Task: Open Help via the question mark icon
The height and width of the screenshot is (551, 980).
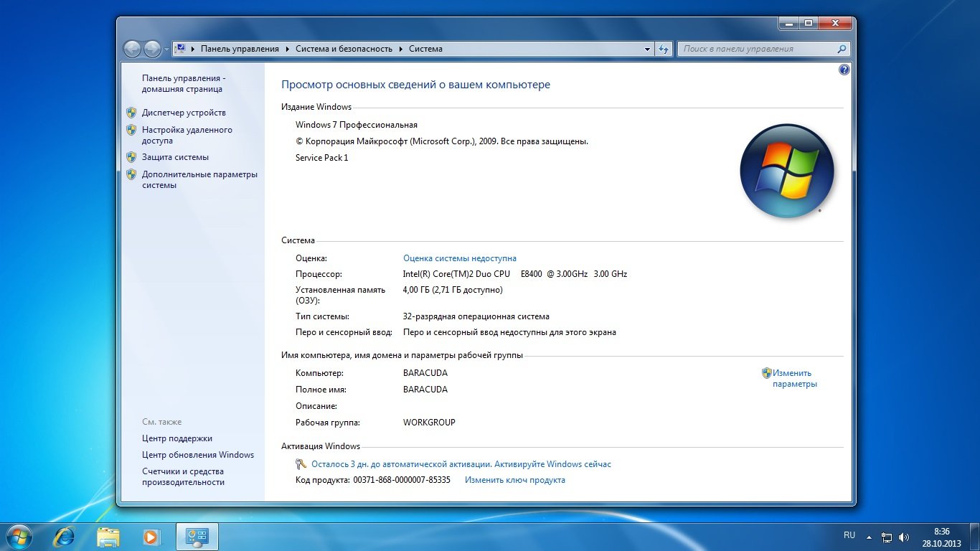Action: (x=844, y=70)
